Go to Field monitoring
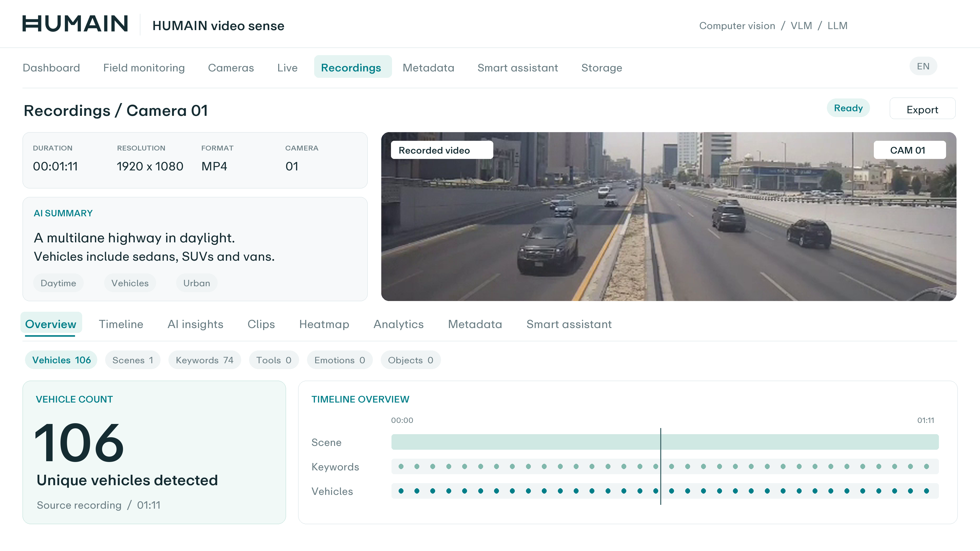 click(x=144, y=68)
